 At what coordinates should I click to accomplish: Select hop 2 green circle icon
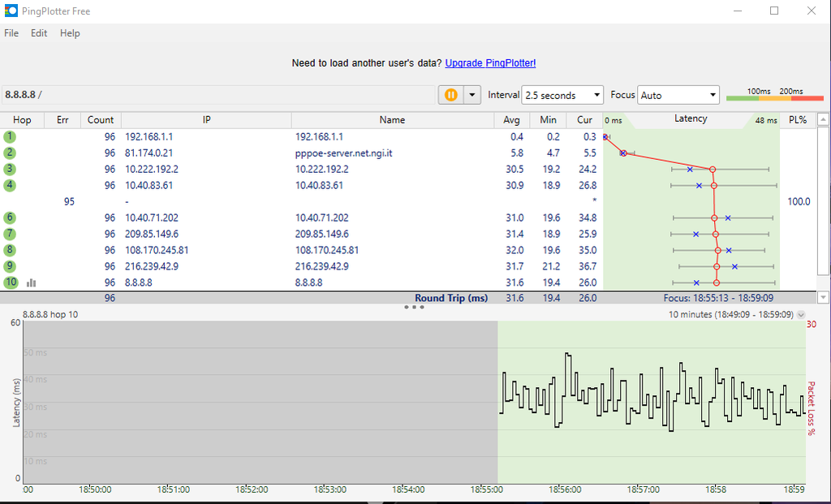(x=10, y=153)
